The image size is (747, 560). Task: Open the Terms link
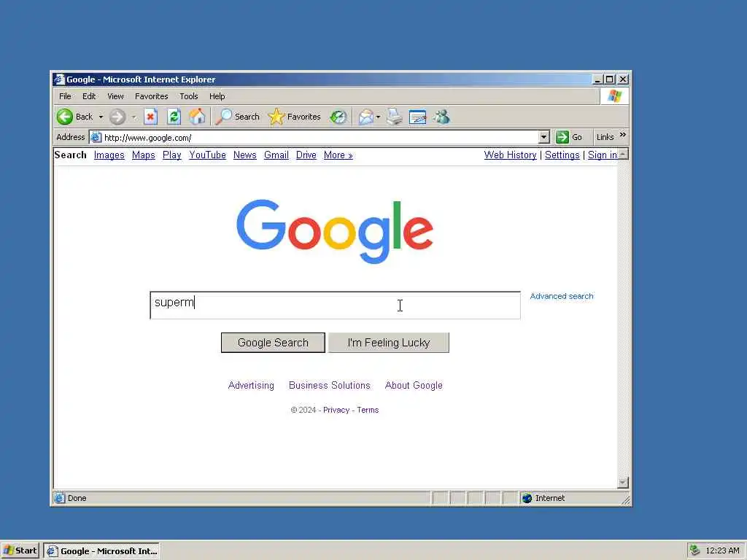pyautogui.click(x=368, y=410)
